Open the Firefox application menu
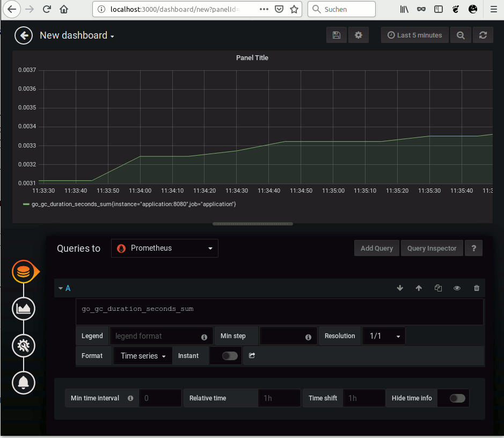 tap(493, 9)
